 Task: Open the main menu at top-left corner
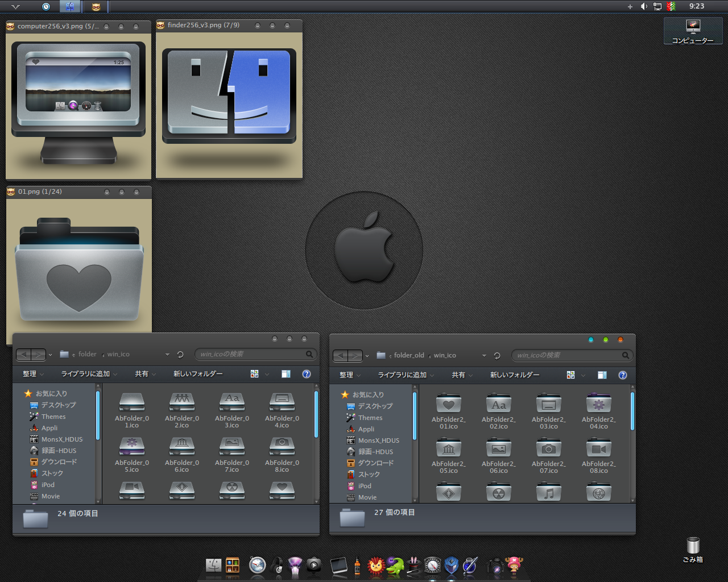click(x=15, y=7)
